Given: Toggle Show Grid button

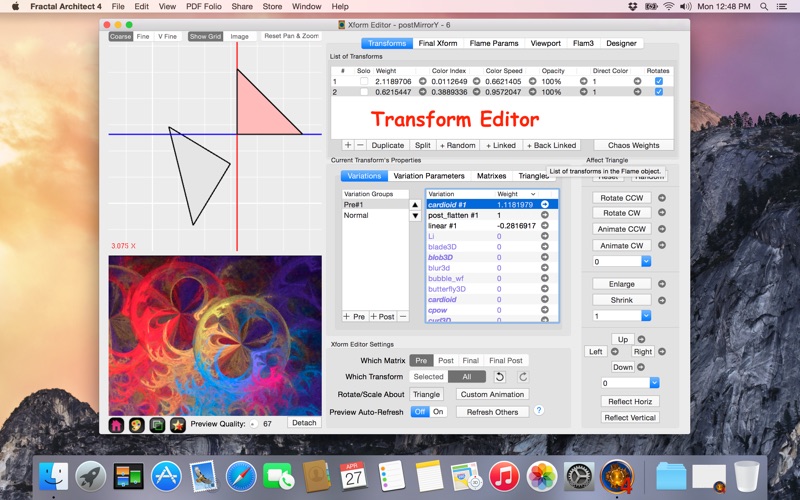Looking at the screenshot, I should click(205, 36).
